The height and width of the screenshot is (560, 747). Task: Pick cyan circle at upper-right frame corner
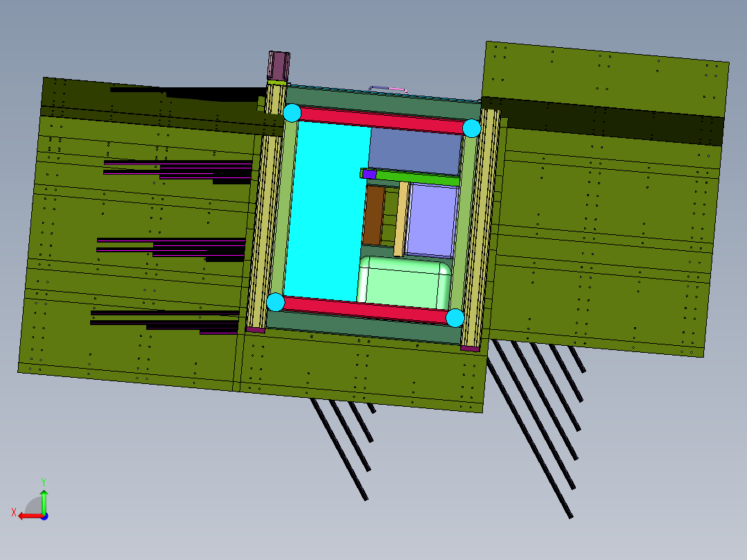pos(472,128)
